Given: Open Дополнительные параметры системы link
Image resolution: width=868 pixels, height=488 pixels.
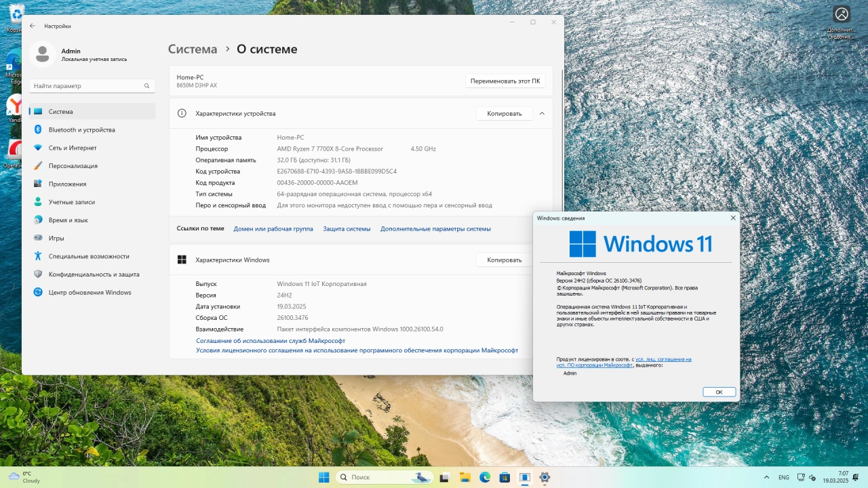Looking at the screenshot, I should point(435,229).
